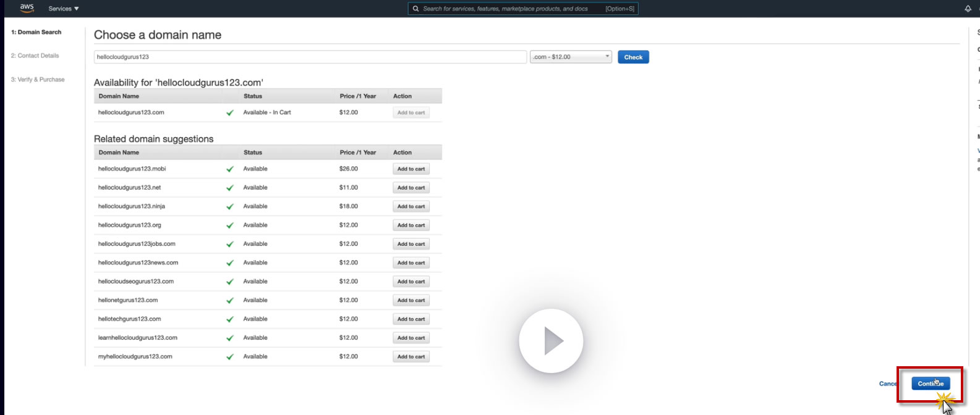Click the $26.00 price for .mobi
Viewport: 980px width, 415px height.
tap(349, 169)
